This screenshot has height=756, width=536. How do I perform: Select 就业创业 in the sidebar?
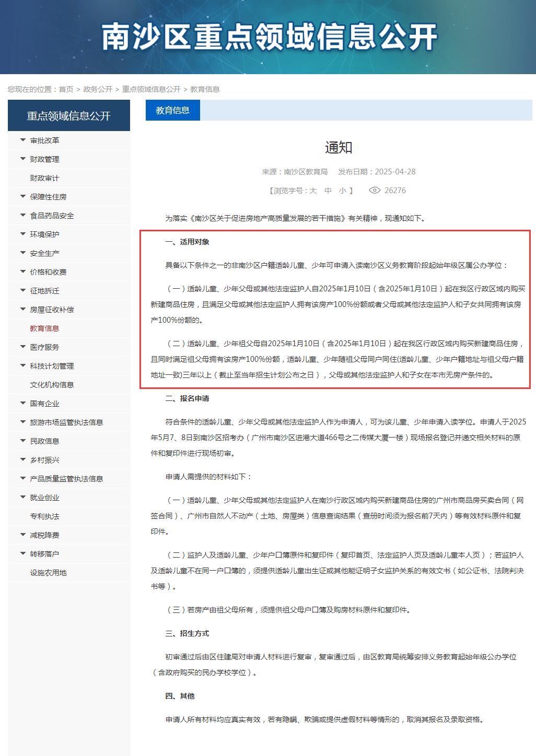pos(44,498)
